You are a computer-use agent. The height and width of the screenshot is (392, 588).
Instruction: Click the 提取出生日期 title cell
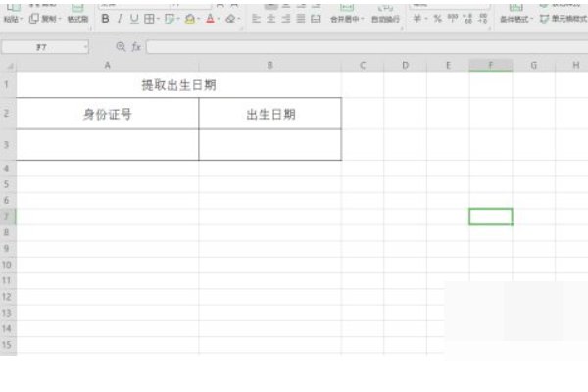tap(179, 85)
